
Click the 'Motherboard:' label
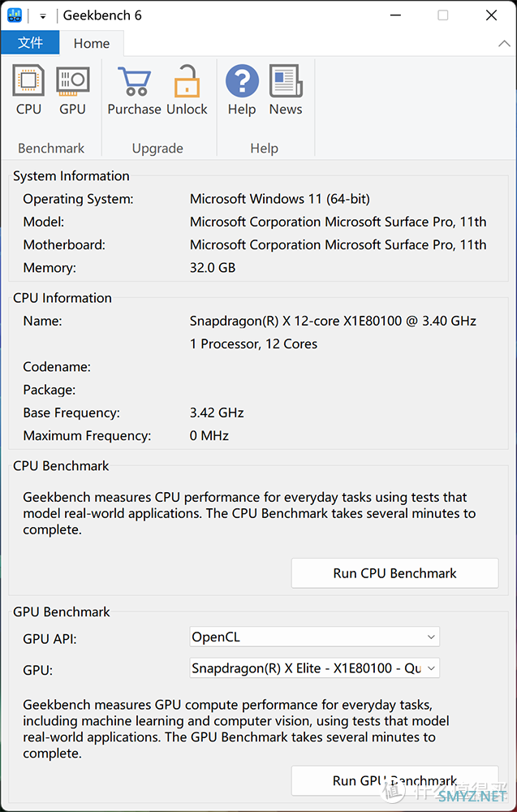click(64, 244)
